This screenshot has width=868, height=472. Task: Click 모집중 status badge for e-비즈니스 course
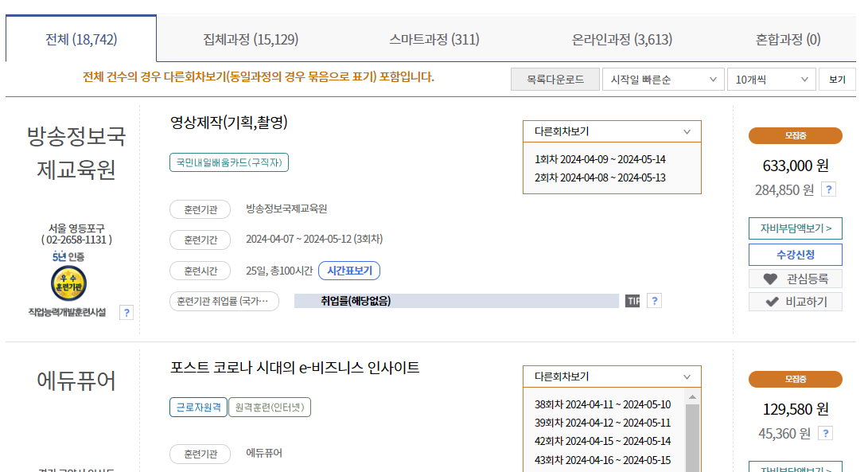(x=796, y=379)
